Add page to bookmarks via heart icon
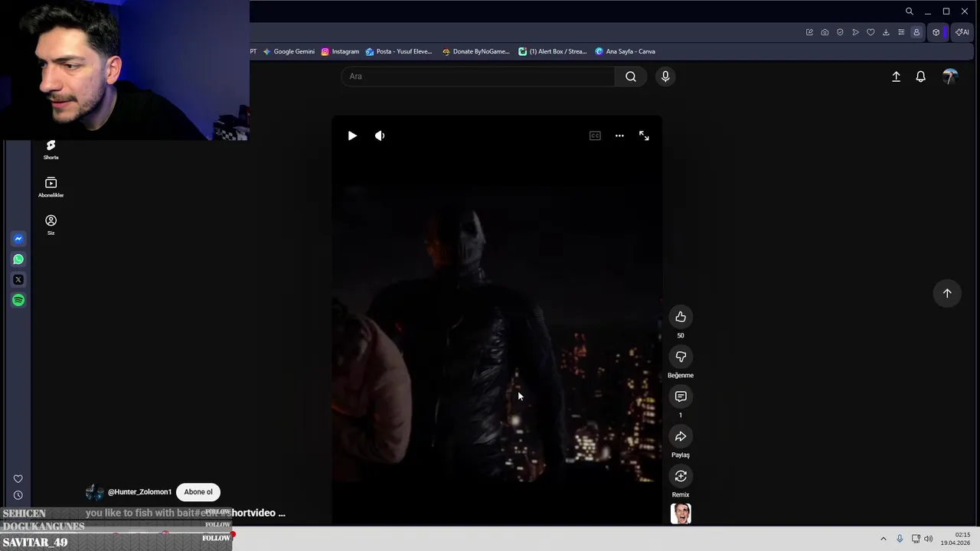 [871, 32]
